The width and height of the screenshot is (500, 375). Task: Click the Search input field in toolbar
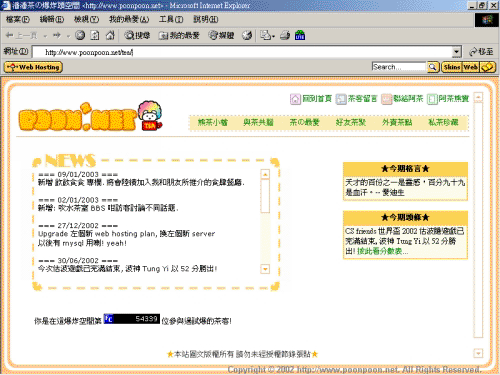point(399,67)
